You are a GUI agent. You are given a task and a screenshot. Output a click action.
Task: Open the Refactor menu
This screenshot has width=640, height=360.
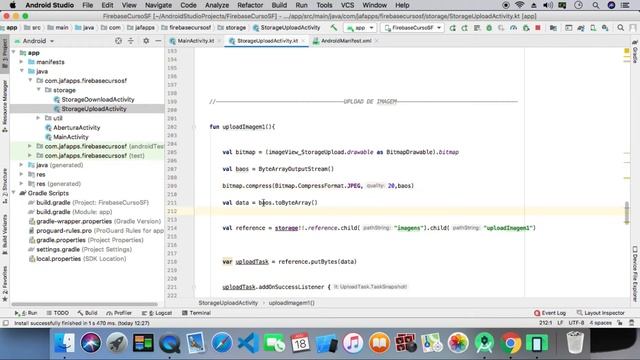pos(250,5)
